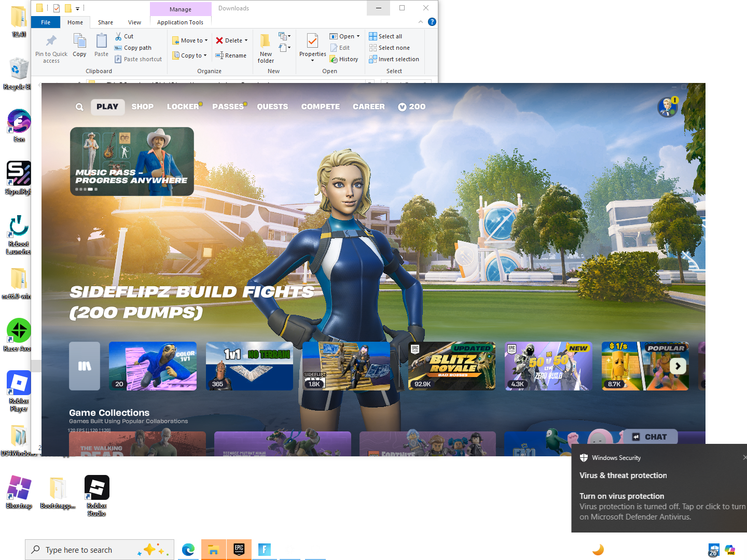The width and height of the screenshot is (747, 560).
Task: Switch to View ribbon tab
Action: 134,22
